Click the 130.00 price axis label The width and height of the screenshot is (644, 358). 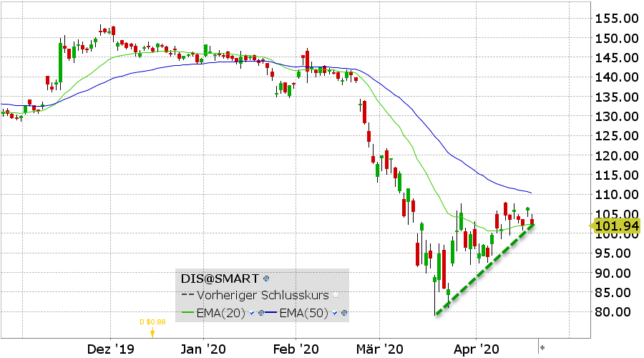(617, 116)
